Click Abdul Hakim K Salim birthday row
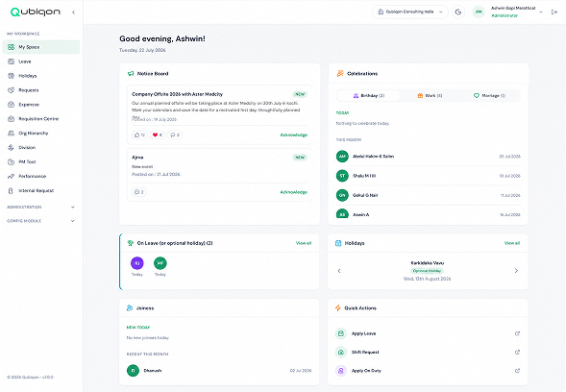The height and width of the screenshot is (392, 566). tap(429, 157)
